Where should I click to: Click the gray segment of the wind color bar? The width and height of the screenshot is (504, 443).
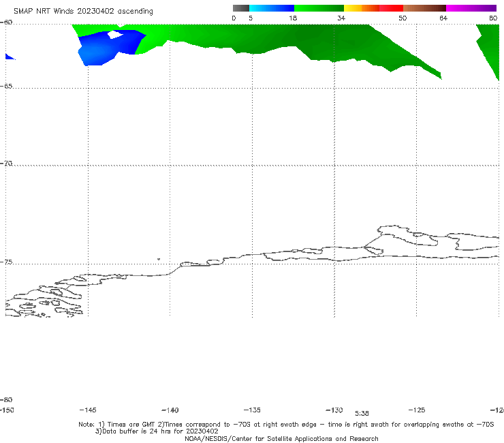[241, 8]
